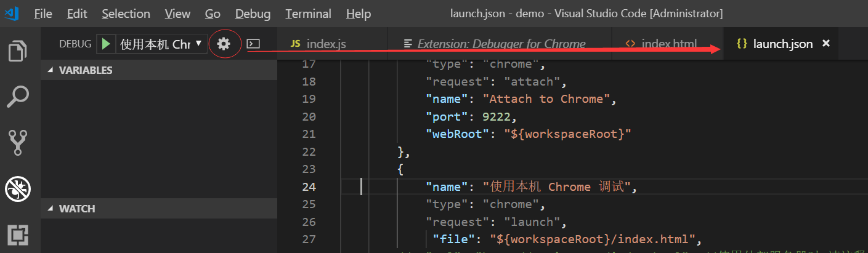Open the Source Control view

(x=18, y=142)
